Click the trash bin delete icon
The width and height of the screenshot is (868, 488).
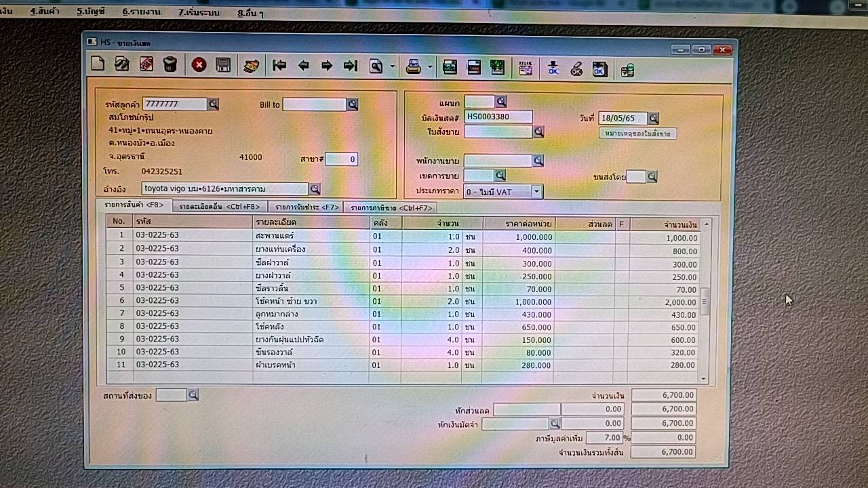(170, 64)
